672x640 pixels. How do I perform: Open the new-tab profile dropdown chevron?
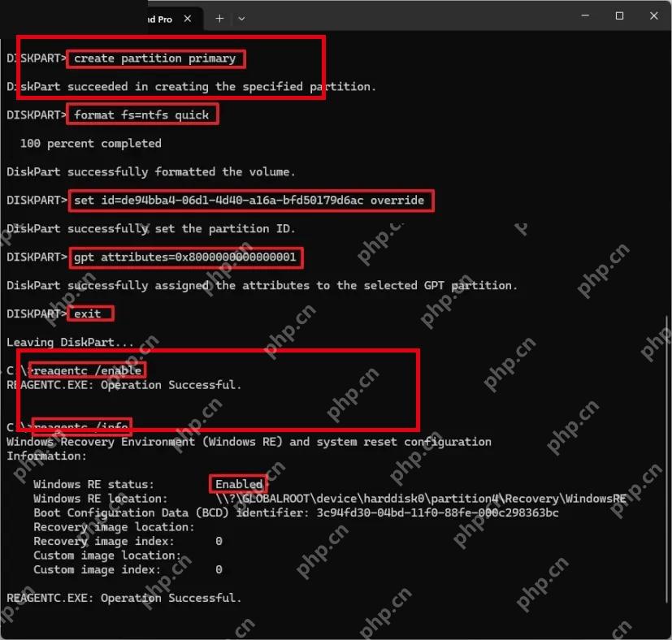click(241, 19)
